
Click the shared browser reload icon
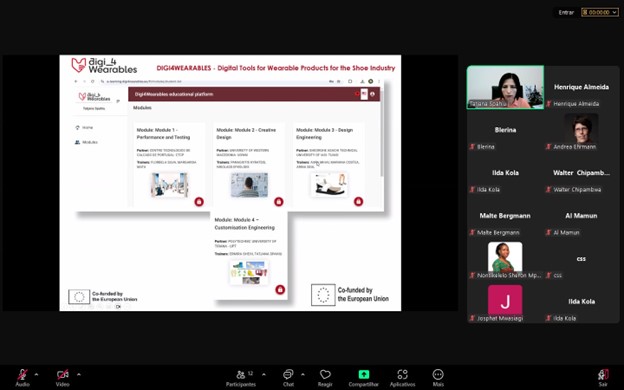(x=92, y=81)
